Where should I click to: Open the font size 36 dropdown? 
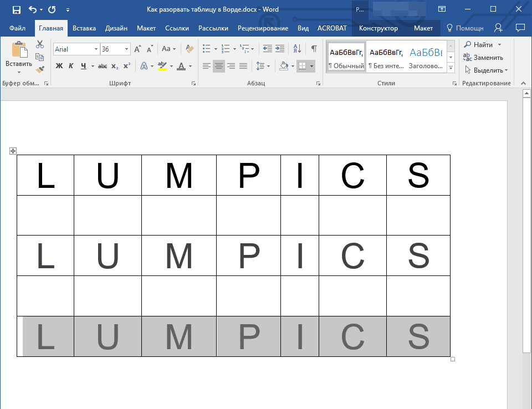point(127,49)
